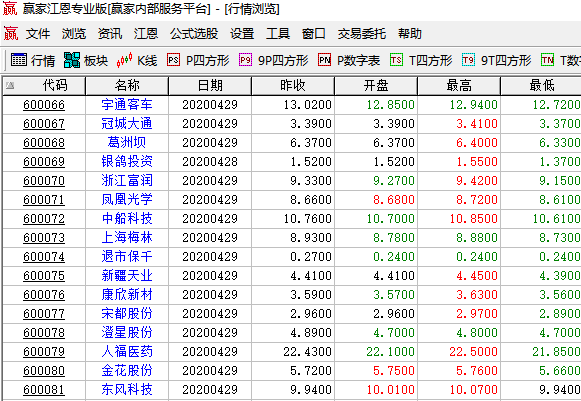The width and height of the screenshot is (581, 401).
Task: Click the TN icon at toolbar end
Action: click(x=547, y=60)
